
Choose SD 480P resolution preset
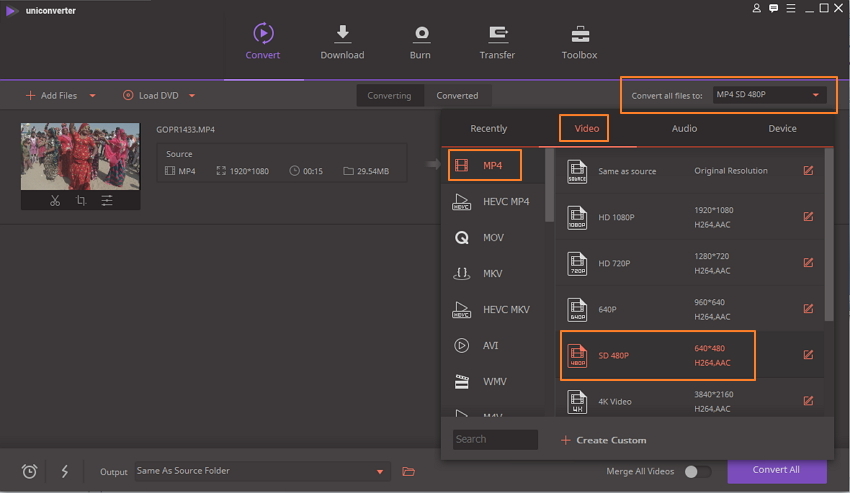[x=688, y=355]
